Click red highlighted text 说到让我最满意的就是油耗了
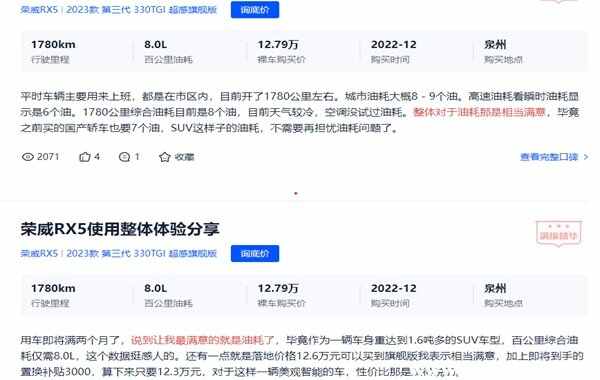This screenshot has height=380, width=600. 202,340
